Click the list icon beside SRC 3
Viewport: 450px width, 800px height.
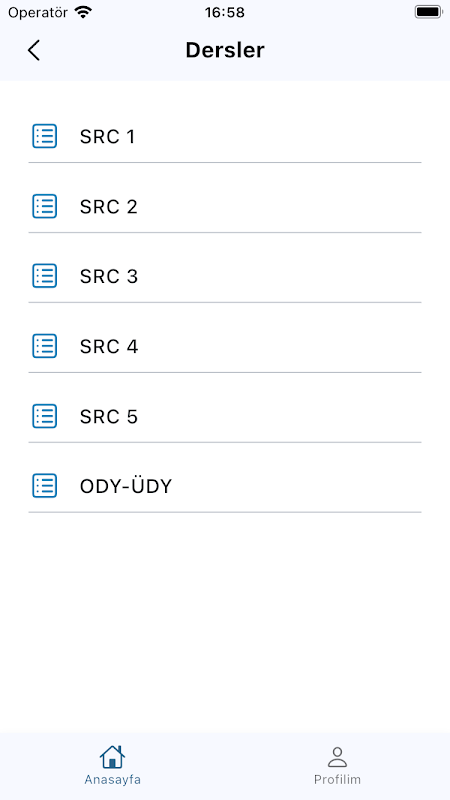45,276
